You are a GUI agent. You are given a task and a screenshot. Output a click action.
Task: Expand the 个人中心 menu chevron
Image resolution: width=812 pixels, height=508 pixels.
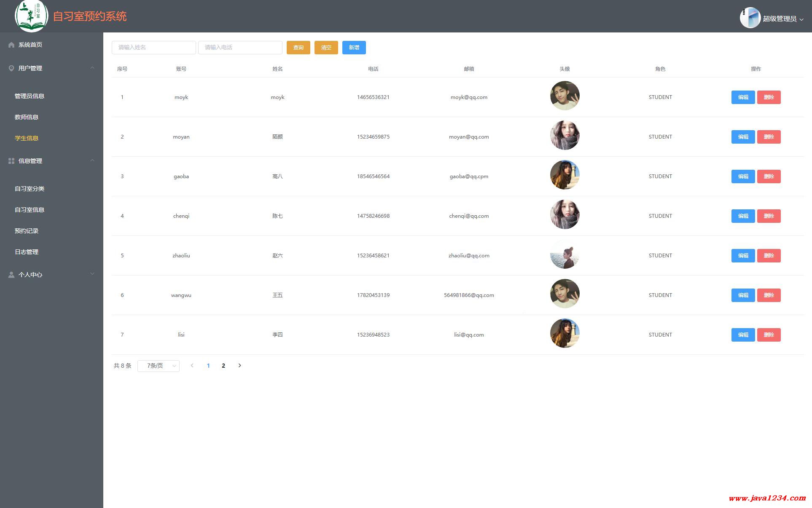pos(92,274)
